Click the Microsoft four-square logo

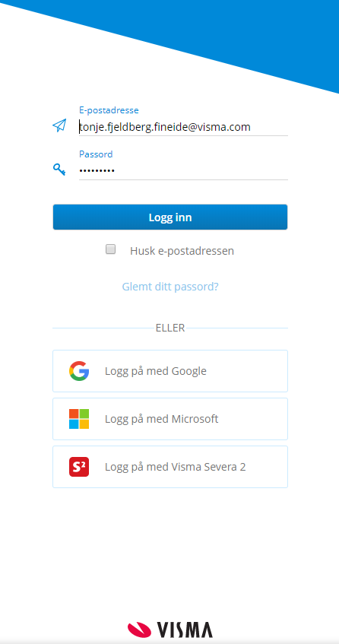[79, 419]
